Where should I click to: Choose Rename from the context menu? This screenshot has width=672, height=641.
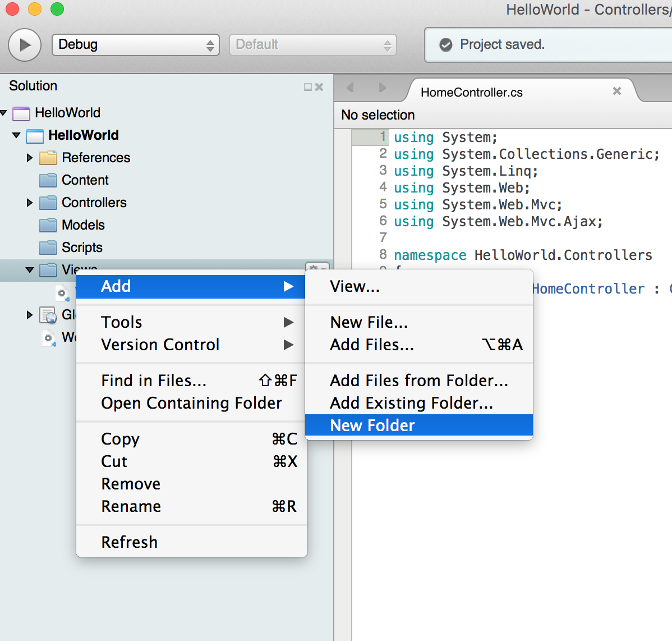191,506
